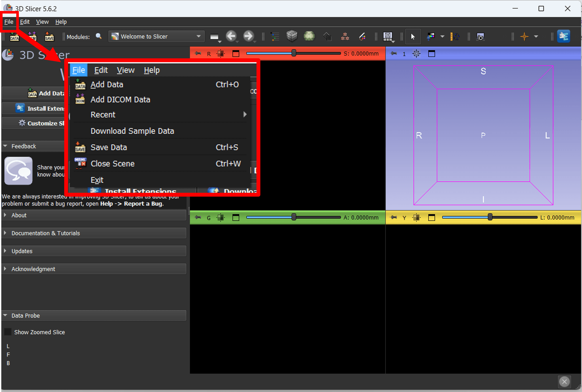Open the Models module green mesh icon
The image size is (582, 392).
tap(309, 36)
